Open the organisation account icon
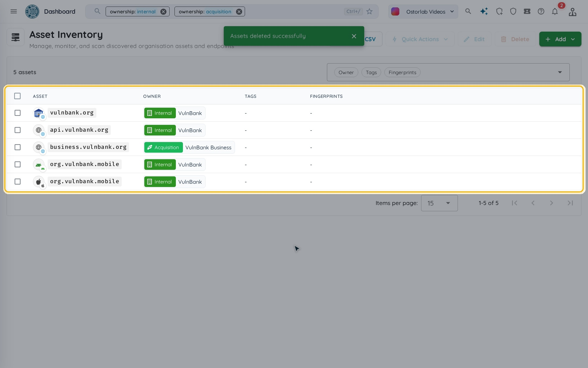 pos(572,12)
